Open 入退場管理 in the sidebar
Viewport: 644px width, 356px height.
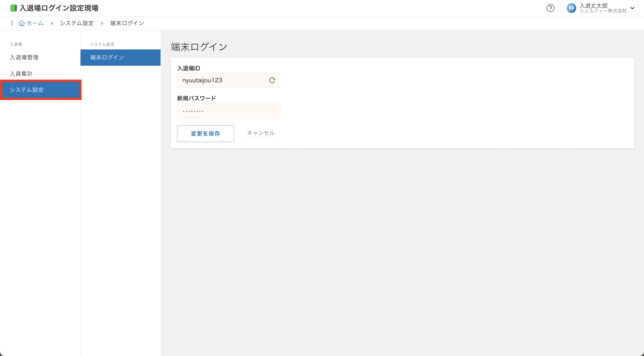(24, 57)
